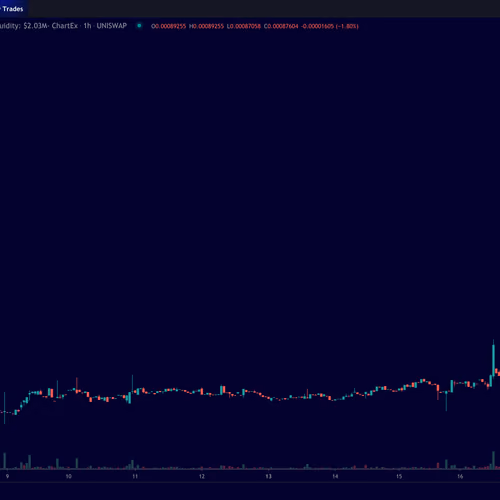Image resolution: width=500 pixels, height=500 pixels.
Task: Click the -1.80% price change value
Action: click(x=347, y=26)
